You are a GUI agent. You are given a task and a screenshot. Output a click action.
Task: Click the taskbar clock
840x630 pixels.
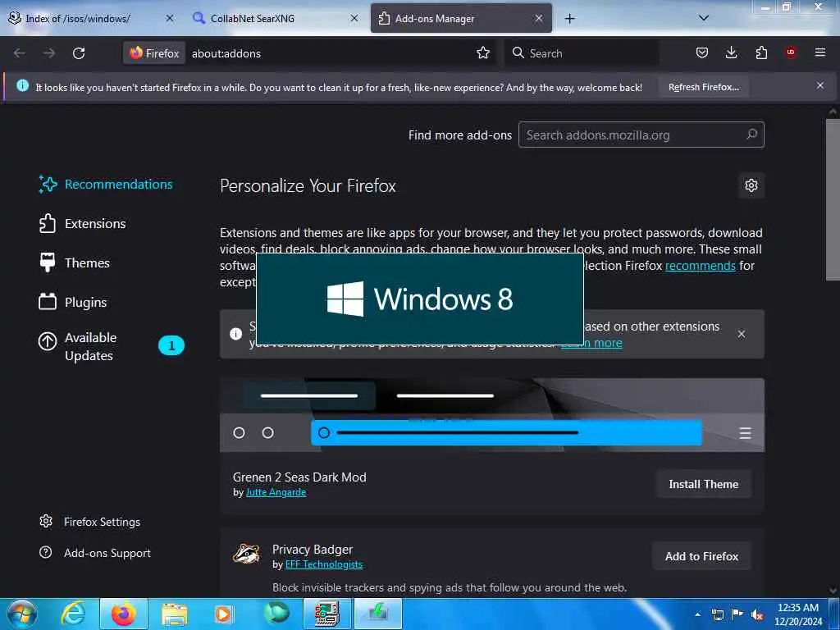click(x=797, y=614)
